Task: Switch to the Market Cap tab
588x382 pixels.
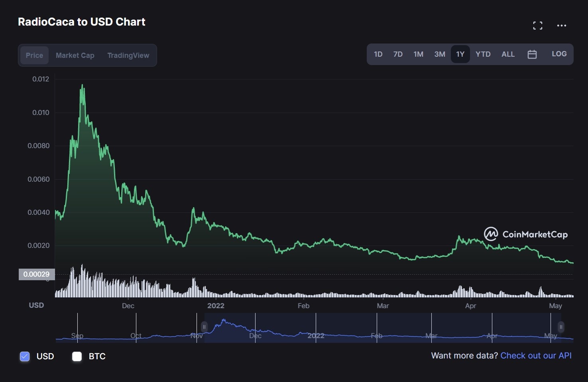Action: (75, 55)
